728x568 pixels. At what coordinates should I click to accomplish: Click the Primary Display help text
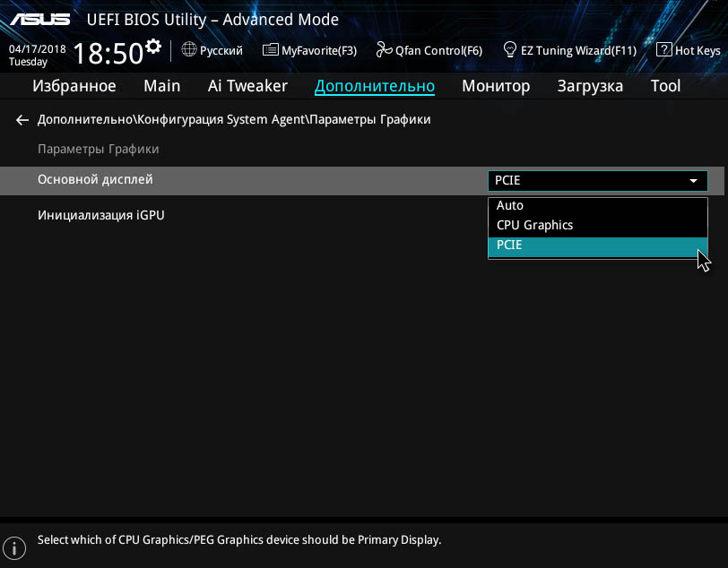pyautogui.click(x=239, y=540)
